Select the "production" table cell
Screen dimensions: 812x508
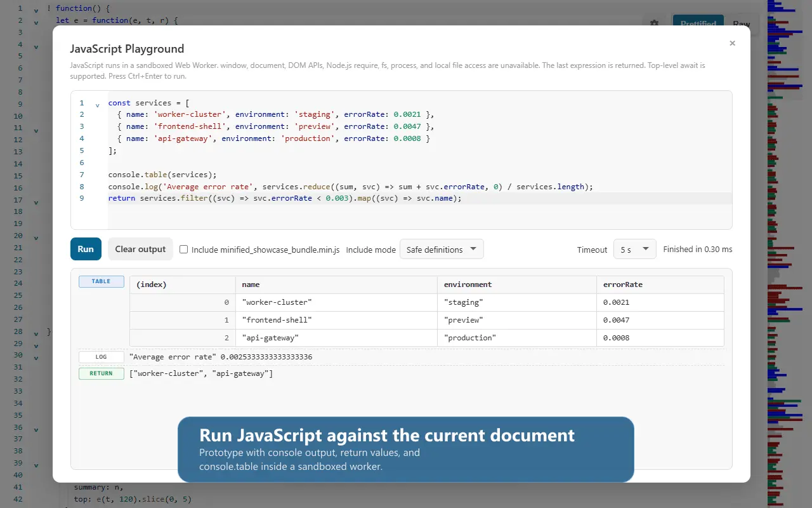point(516,338)
